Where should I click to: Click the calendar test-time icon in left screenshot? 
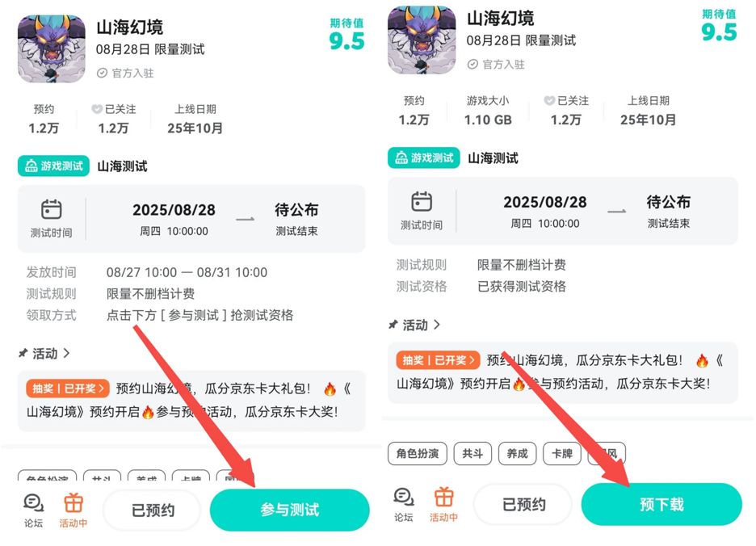[51, 209]
